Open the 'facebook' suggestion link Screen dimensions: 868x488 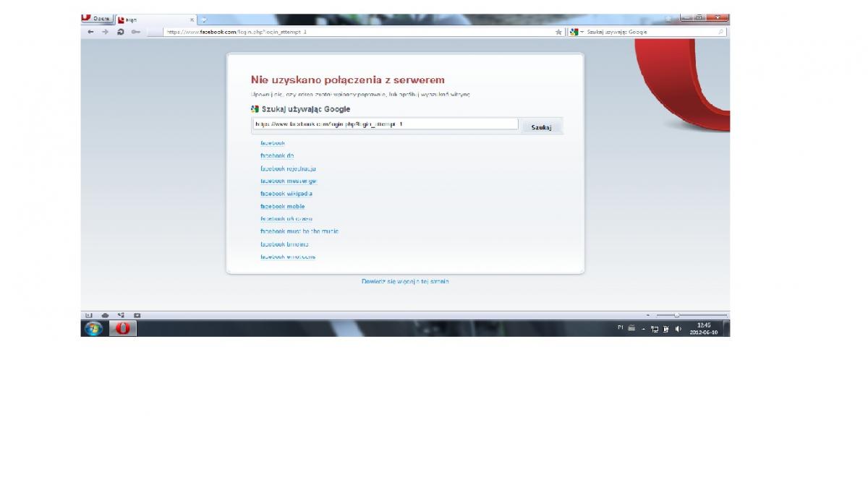point(273,143)
